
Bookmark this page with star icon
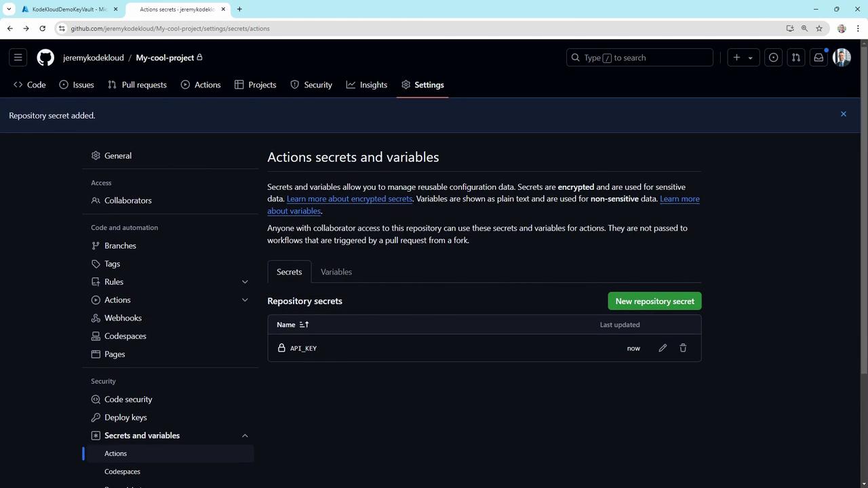[819, 28]
